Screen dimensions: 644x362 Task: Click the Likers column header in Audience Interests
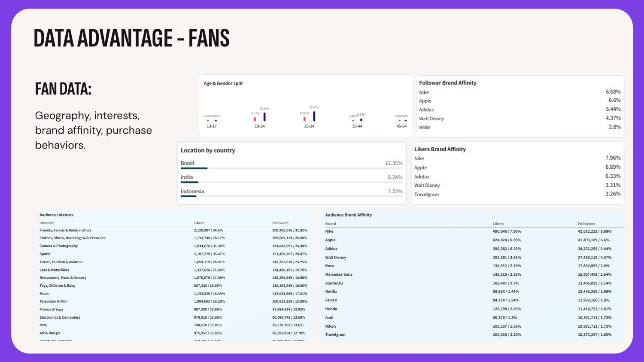[199, 223]
